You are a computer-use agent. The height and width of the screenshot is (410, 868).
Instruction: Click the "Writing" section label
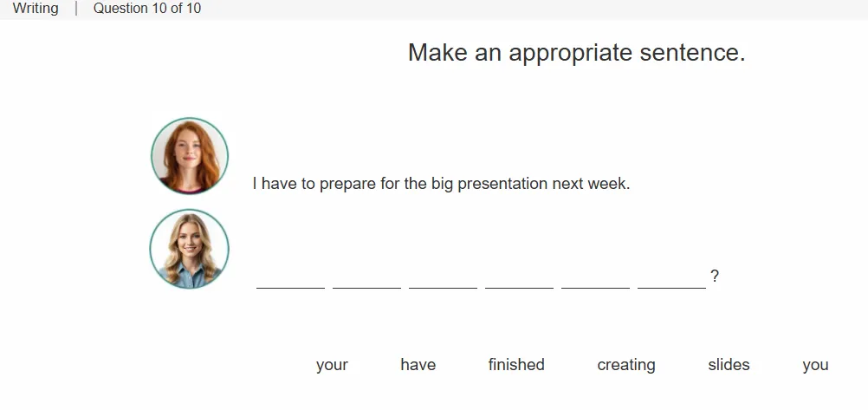pos(36,9)
